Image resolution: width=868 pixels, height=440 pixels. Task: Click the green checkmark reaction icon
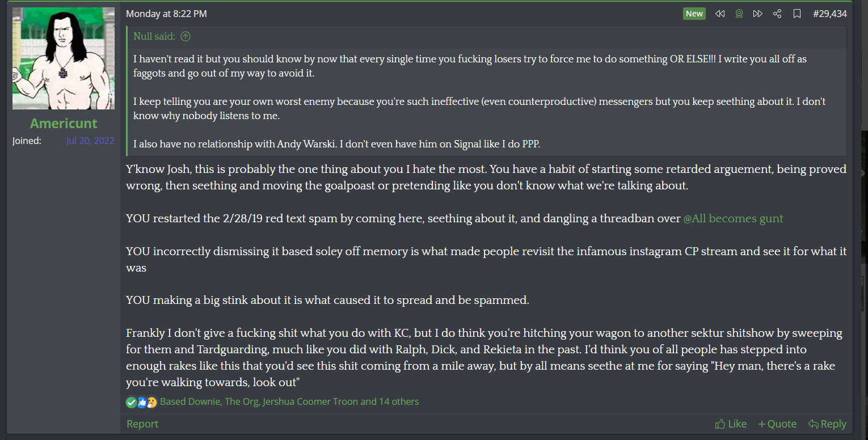(x=132, y=402)
